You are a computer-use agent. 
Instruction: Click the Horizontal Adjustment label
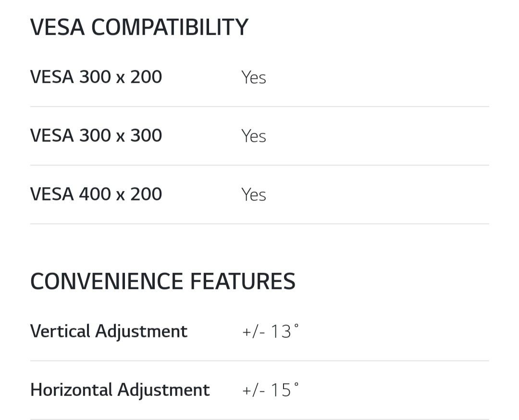[120, 390]
